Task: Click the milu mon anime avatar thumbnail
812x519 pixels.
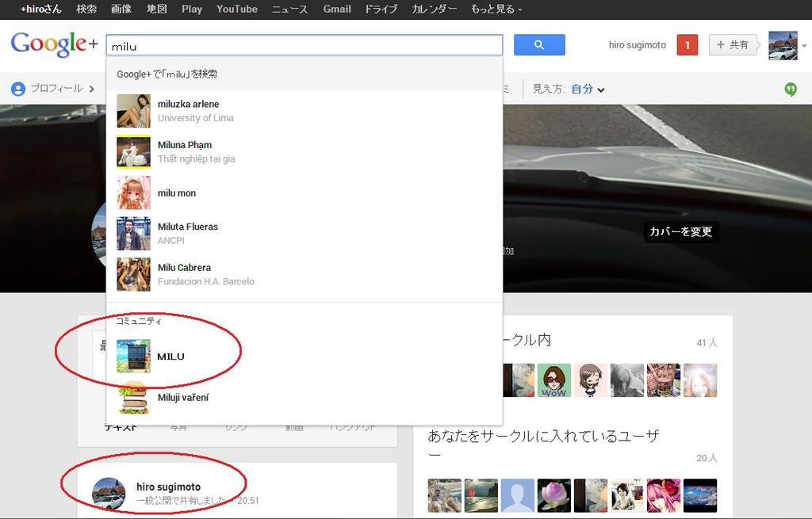Action: 133,193
